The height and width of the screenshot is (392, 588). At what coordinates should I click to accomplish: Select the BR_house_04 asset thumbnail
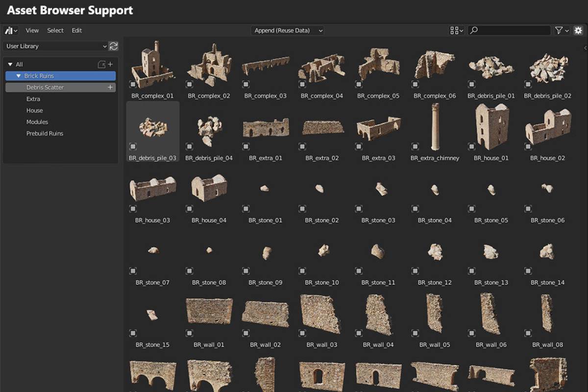pos(209,189)
